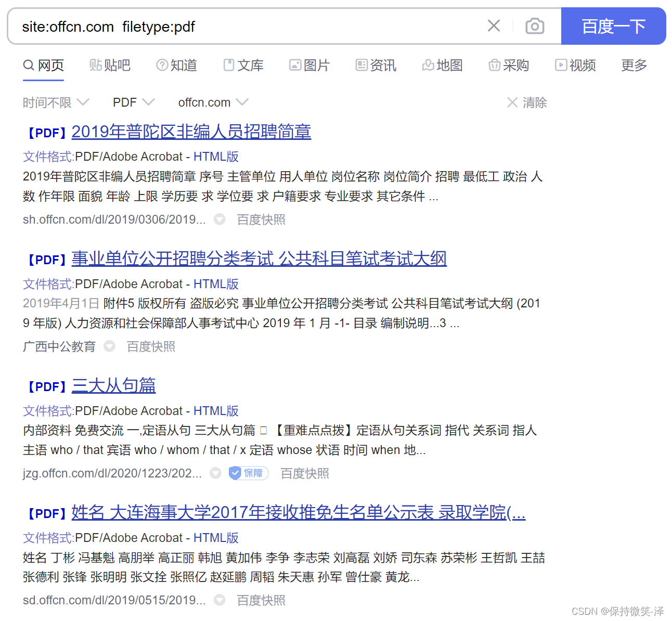The image size is (672, 621).
Task: Open HTML版 for the 三大从句篇 result
Action: click(216, 411)
